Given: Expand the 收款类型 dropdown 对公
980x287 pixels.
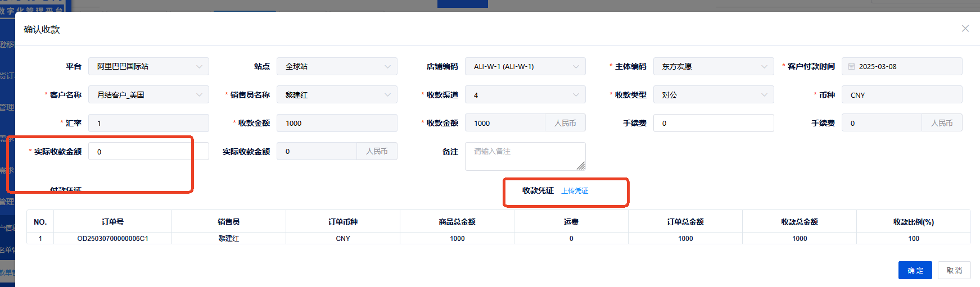Looking at the screenshot, I should pos(713,95).
